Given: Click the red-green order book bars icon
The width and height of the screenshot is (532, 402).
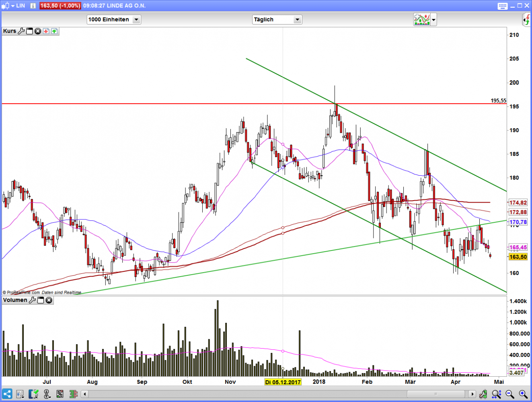Looking at the screenshot, I should [73, 394].
